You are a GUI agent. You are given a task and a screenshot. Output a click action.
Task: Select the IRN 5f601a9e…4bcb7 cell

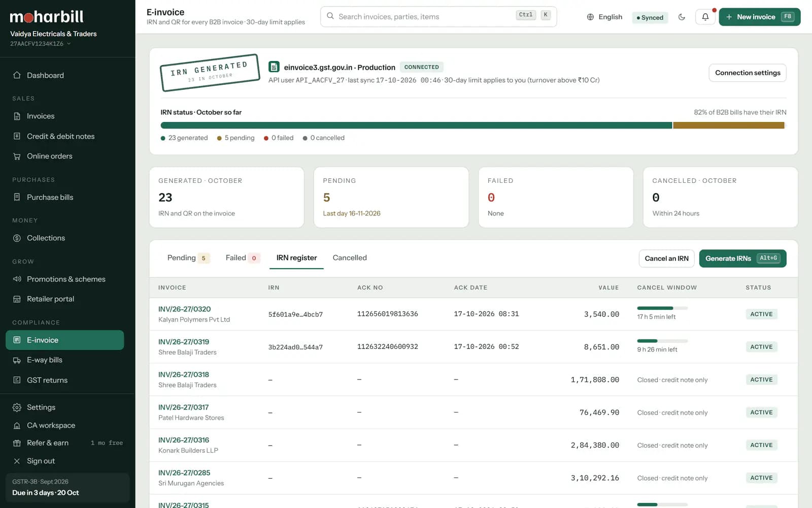point(295,314)
